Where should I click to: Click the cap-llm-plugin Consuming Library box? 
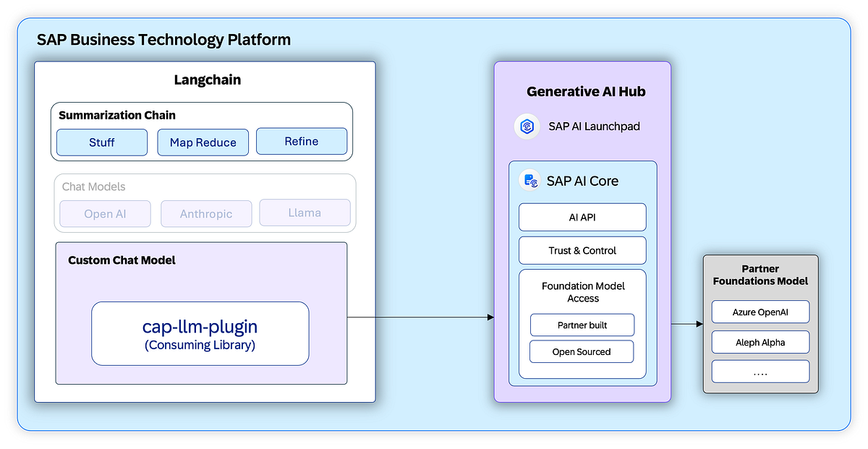point(200,333)
